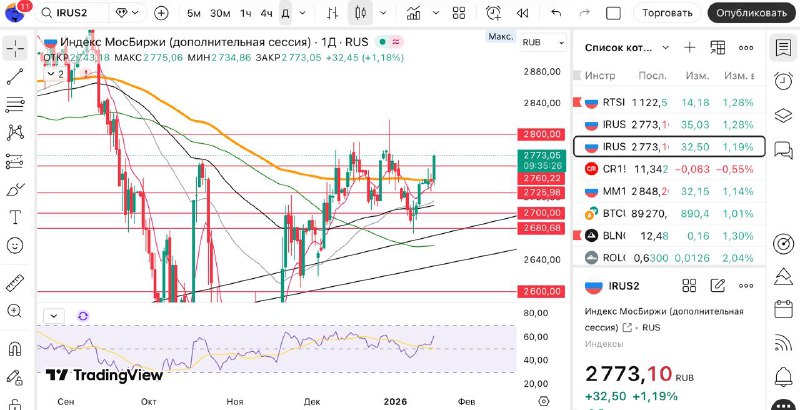800x410 pixels.
Task: Toggle the candlestick chart type button
Action: point(361,13)
